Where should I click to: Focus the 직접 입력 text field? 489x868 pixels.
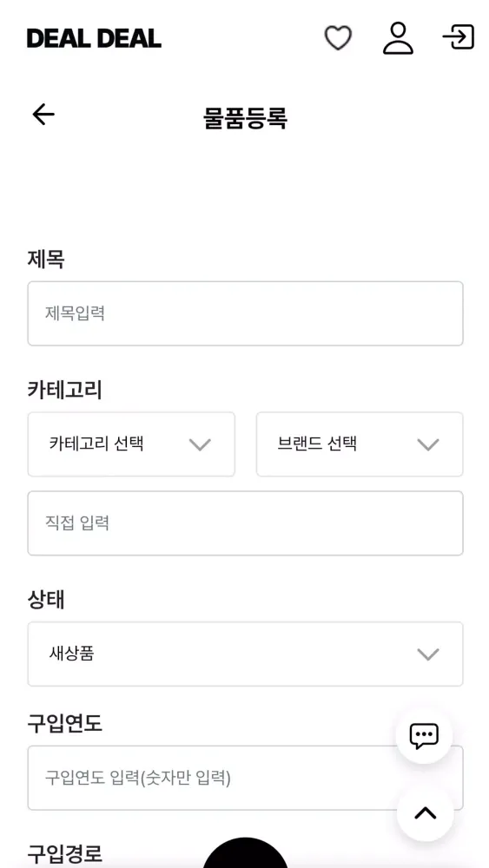pyautogui.click(x=245, y=523)
